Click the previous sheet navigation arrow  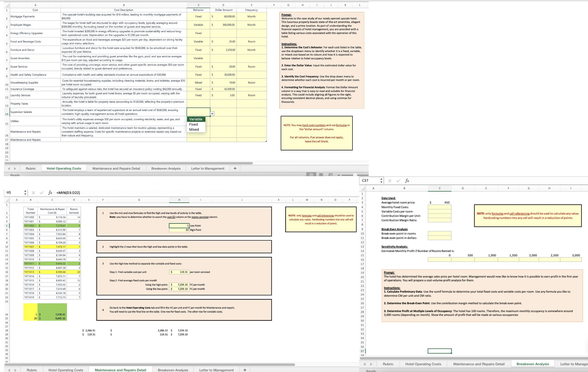point(9,168)
